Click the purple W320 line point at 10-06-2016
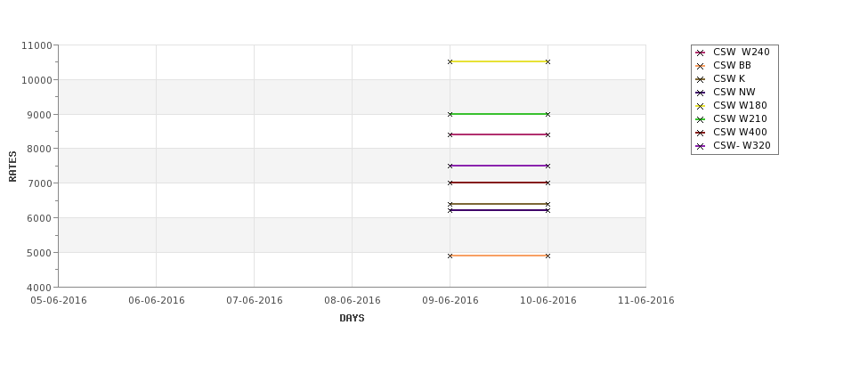Screen dimensions: 868x382 click(x=548, y=166)
